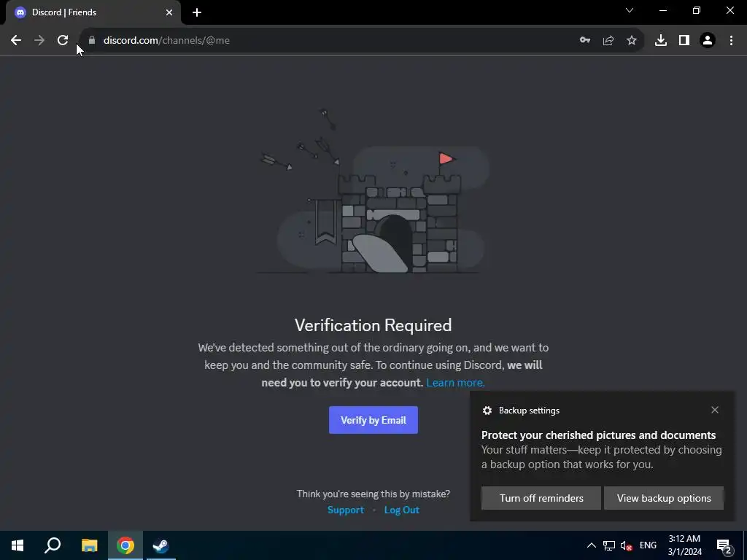The height and width of the screenshot is (560, 747).
Task: Click the Backup settings gear icon
Action: [x=487, y=411]
